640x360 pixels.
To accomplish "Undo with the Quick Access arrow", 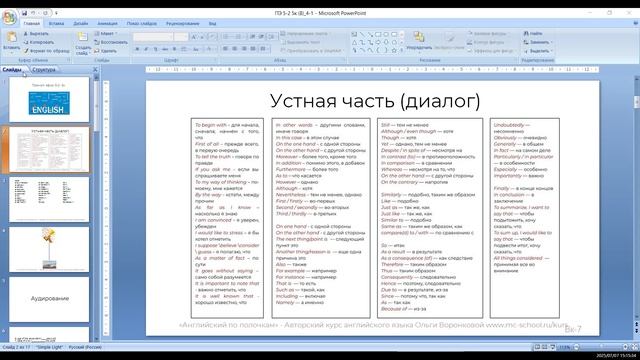I will click(34, 13).
